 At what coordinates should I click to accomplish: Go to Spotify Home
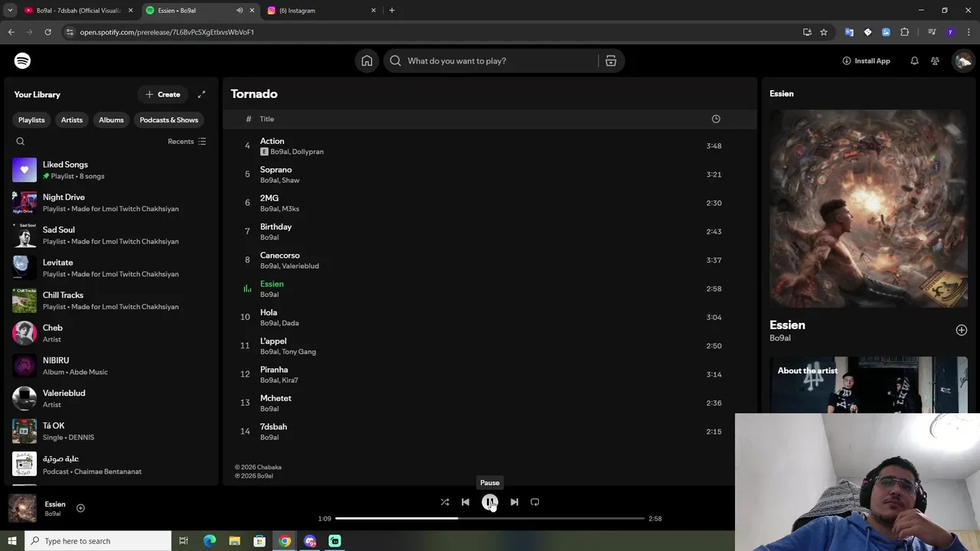[367, 60]
